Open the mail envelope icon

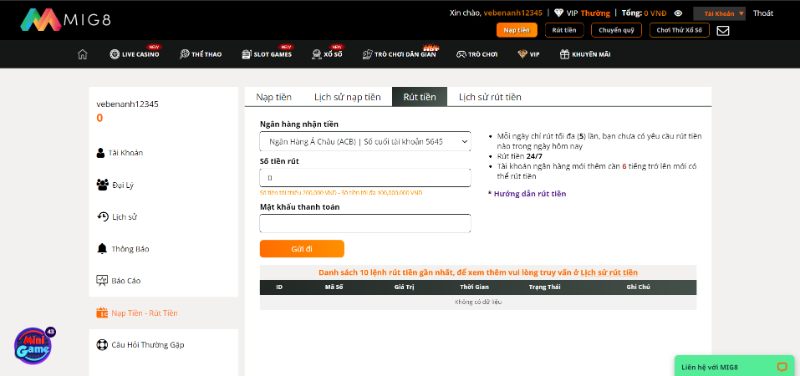[x=723, y=31]
